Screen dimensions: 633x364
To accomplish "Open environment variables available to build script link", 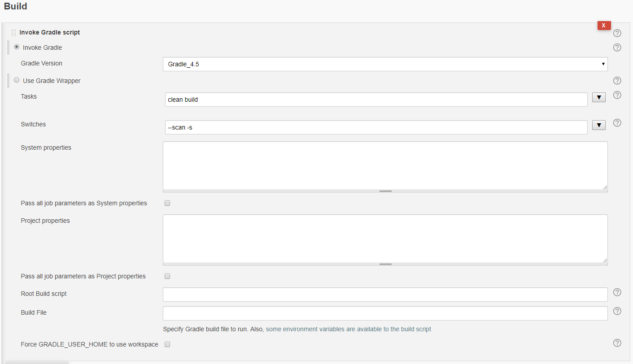I will pyautogui.click(x=349, y=329).
